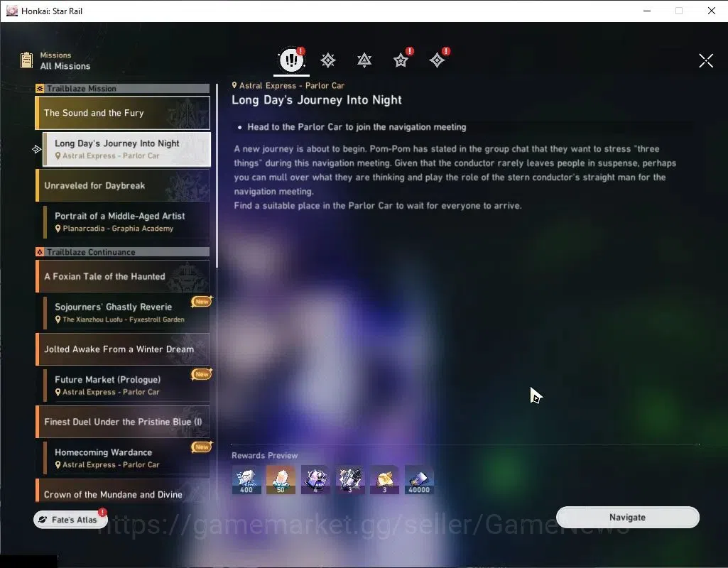This screenshot has width=728, height=568.
Task: Minimize the Honkai: Star Rail window
Action: click(647, 11)
